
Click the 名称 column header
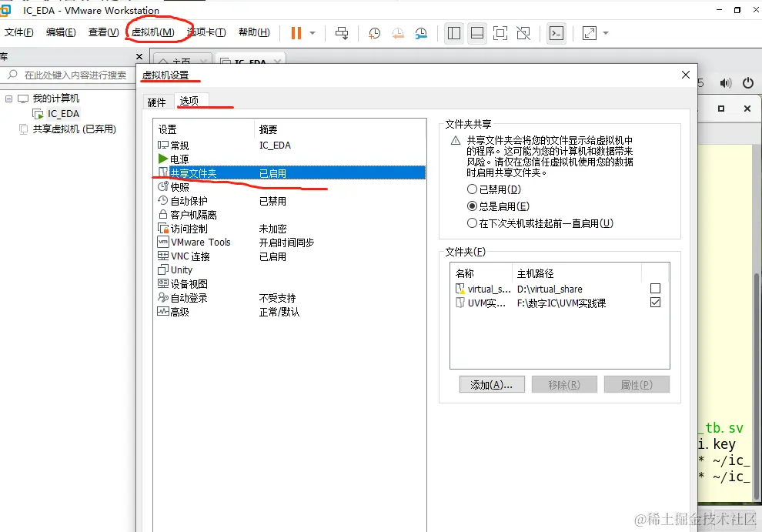point(481,273)
